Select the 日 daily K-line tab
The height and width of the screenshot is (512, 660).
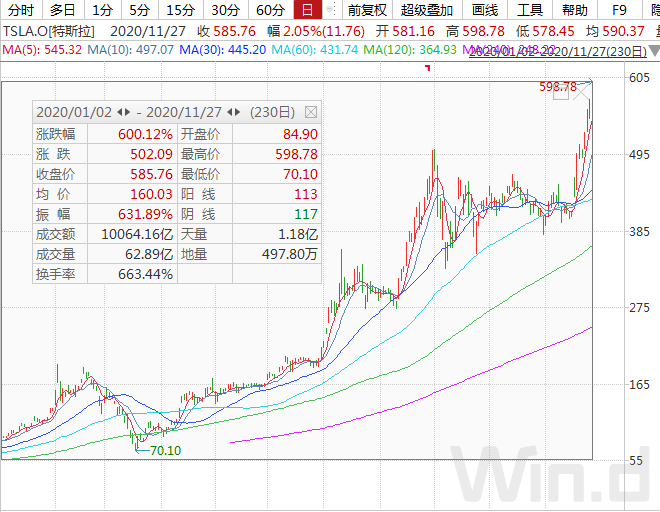tap(307, 10)
